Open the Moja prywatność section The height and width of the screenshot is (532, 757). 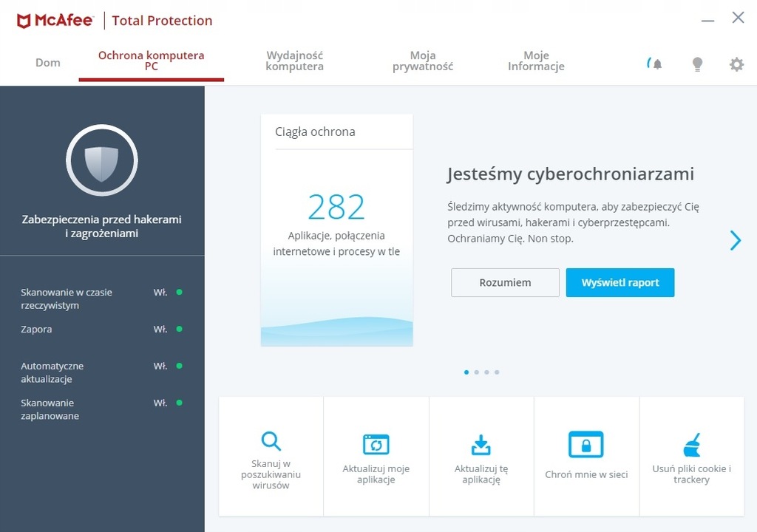pos(422,60)
